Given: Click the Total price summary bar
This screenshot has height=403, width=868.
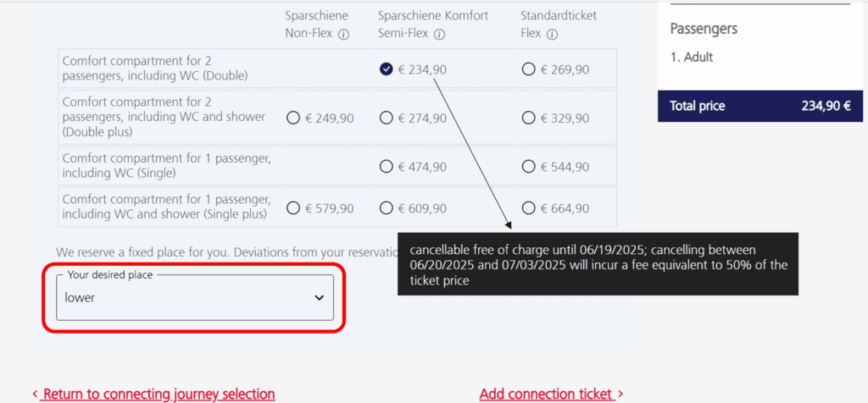Looking at the screenshot, I should (x=760, y=106).
